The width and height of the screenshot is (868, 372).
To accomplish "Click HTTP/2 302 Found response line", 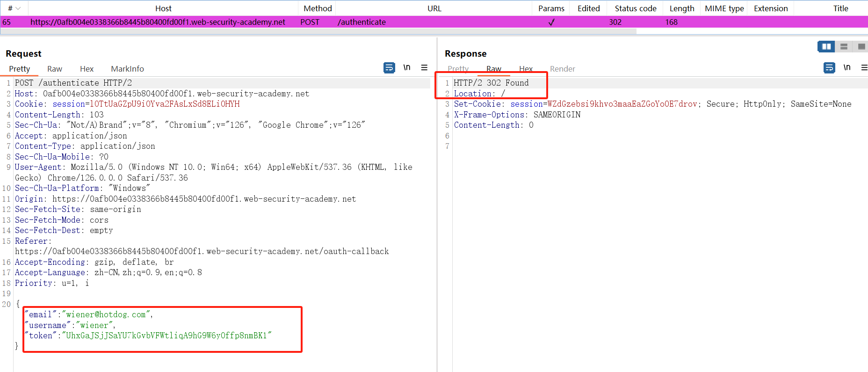I will (x=491, y=83).
